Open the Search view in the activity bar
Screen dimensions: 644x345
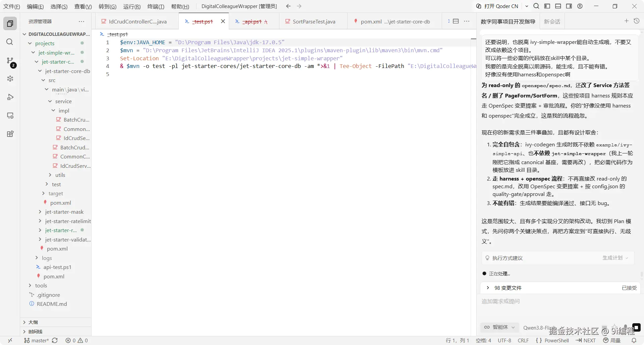(10, 42)
